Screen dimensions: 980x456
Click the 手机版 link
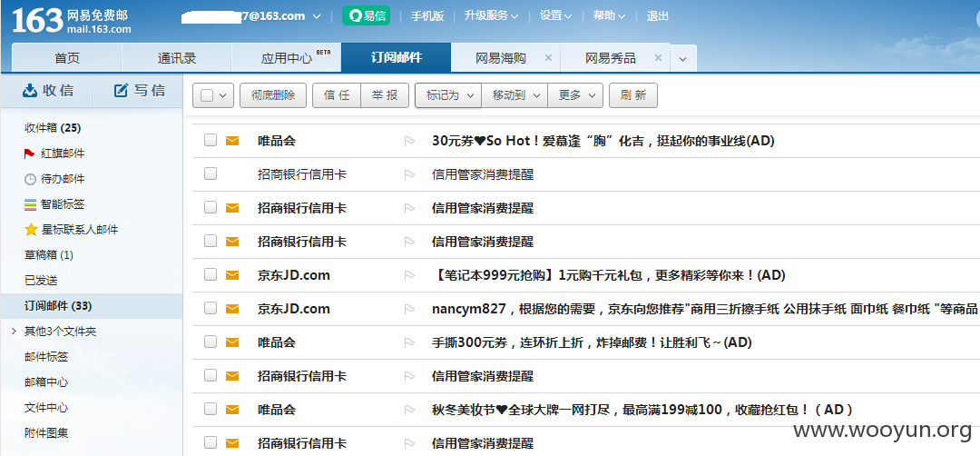tap(426, 16)
